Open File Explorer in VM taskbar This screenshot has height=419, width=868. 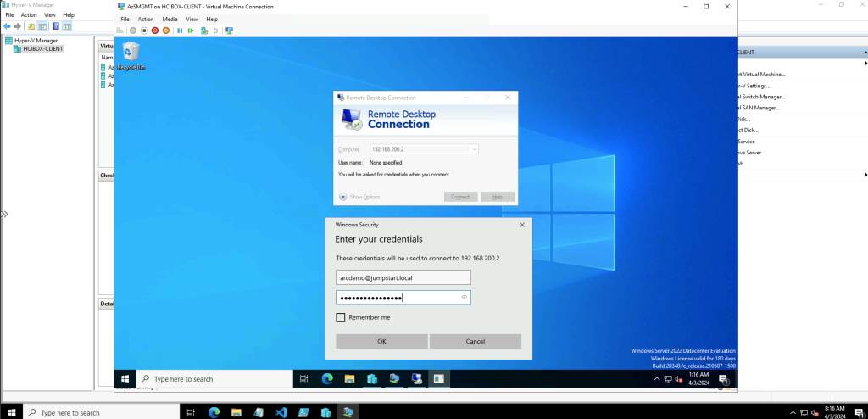click(x=349, y=379)
